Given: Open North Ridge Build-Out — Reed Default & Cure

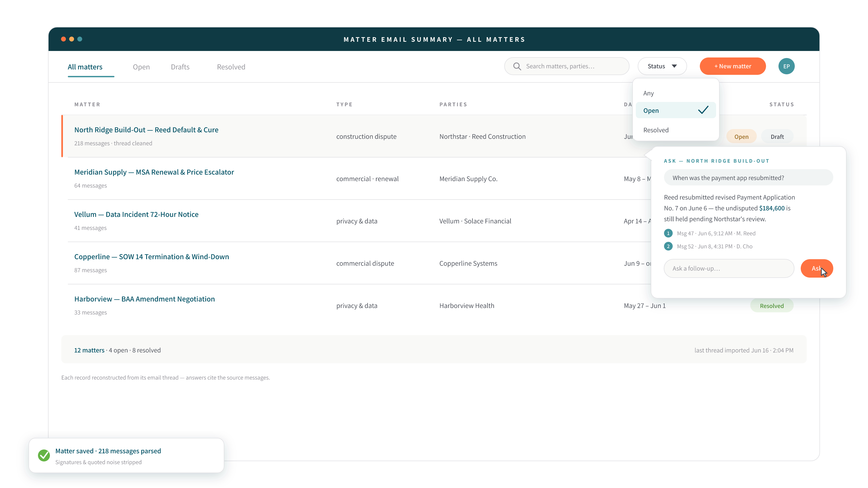Looking at the screenshot, I should 146,130.
